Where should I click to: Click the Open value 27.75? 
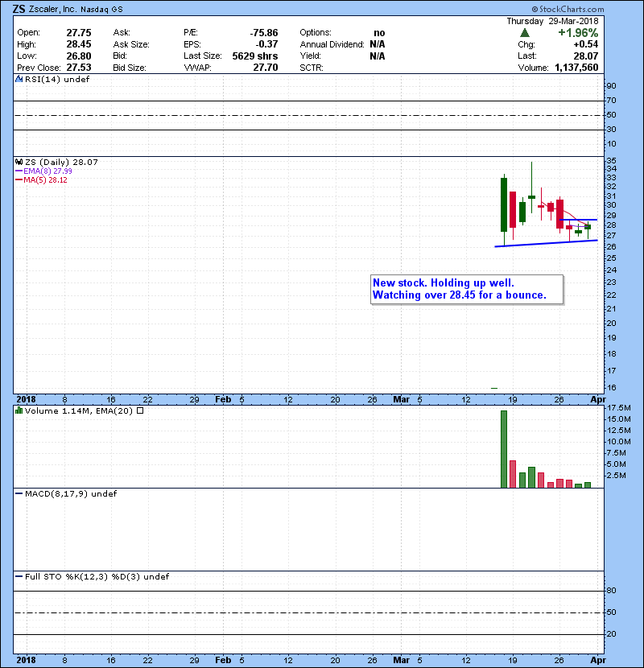(x=79, y=33)
